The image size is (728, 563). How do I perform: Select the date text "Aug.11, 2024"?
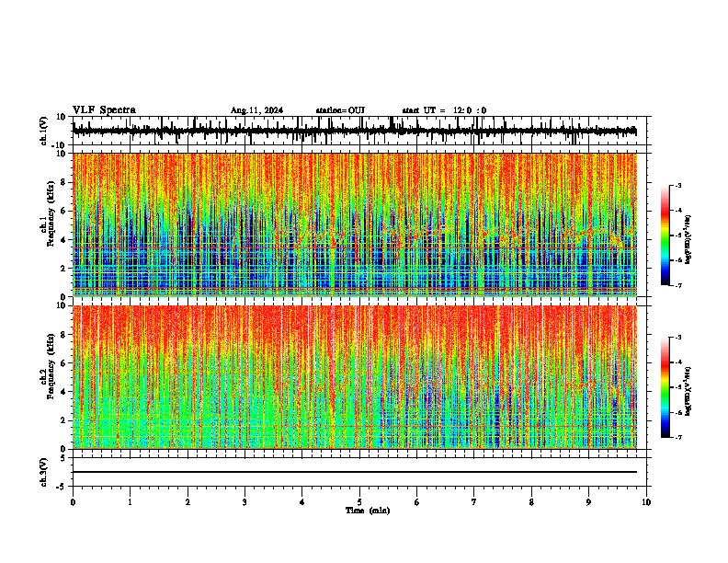(256, 110)
